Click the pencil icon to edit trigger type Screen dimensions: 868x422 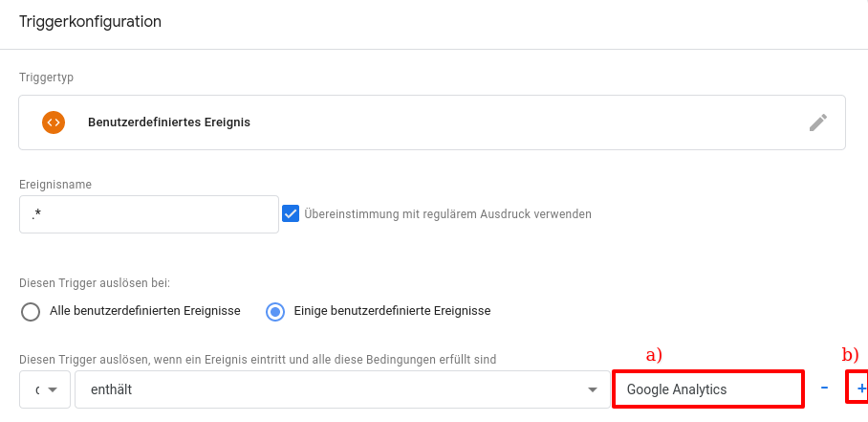click(x=817, y=122)
